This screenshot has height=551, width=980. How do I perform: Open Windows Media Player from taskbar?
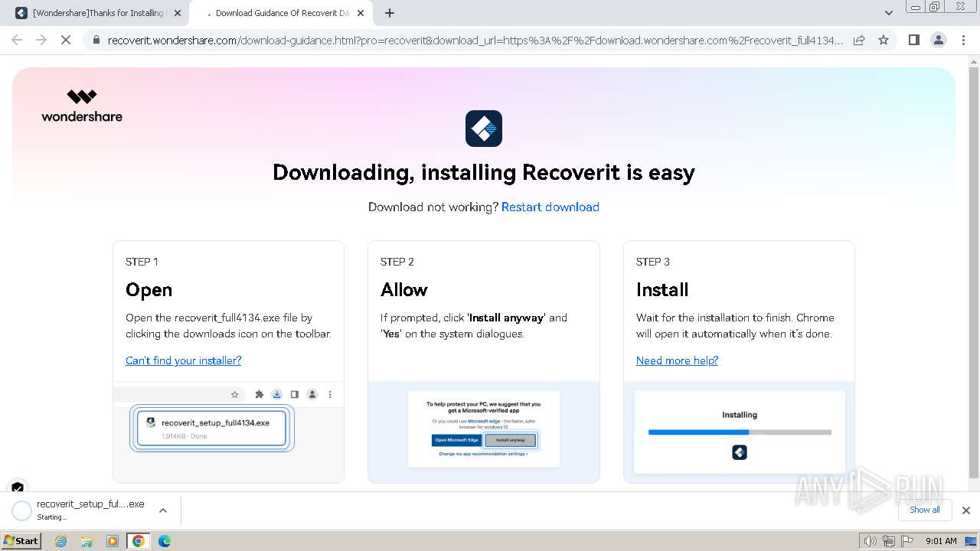tap(113, 541)
